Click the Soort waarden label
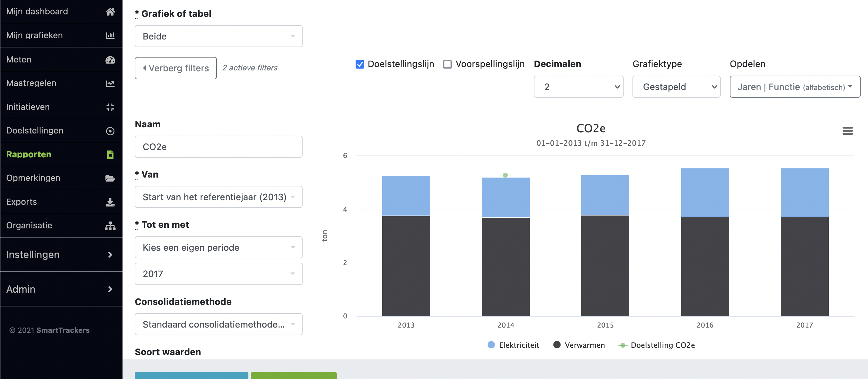Screen dimensions: 868x379 coord(168,352)
